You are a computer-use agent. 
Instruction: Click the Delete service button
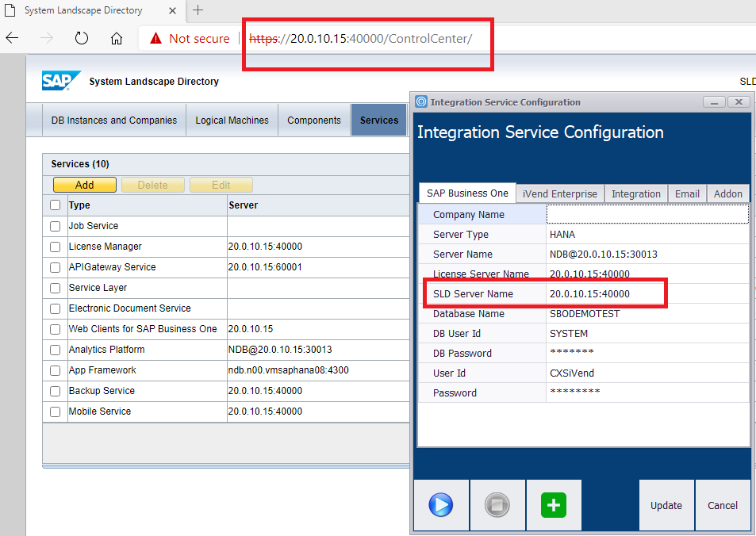(x=153, y=185)
